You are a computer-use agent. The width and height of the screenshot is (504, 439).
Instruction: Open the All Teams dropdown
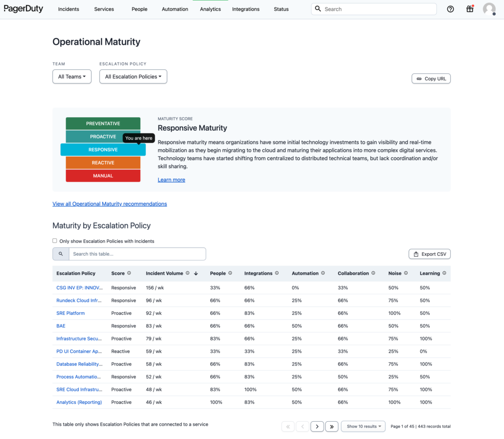point(71,76)
